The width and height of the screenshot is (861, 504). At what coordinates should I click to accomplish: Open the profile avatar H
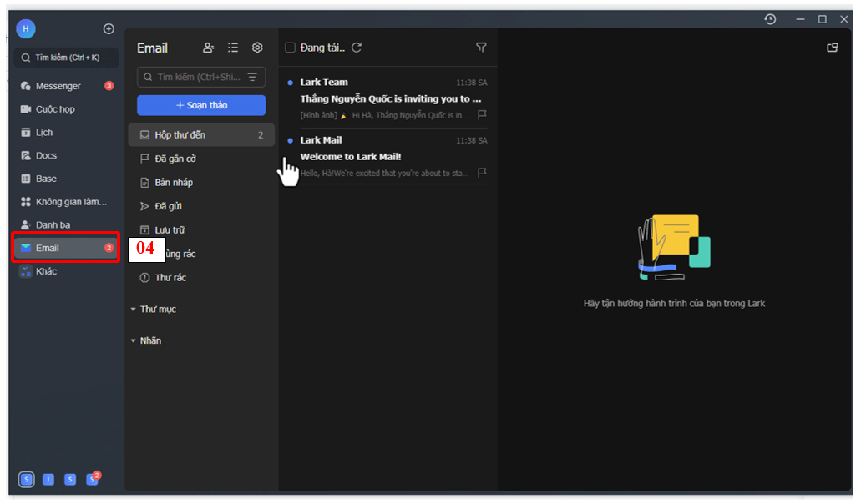pos(26,28)
